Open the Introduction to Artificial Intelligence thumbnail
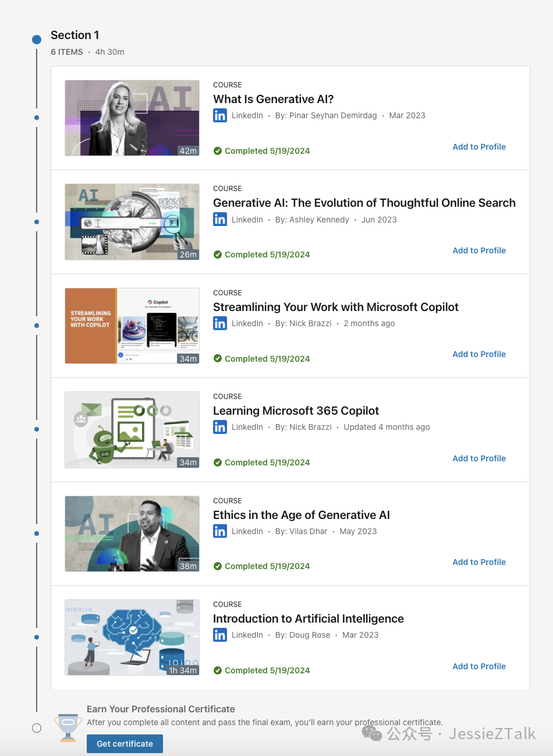The height and width of the screenshot is (756, 553). pyautogui.click(x=132, y=637)
